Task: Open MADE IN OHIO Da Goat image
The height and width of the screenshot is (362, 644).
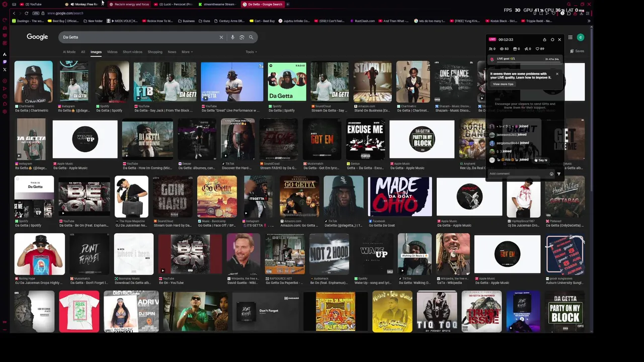Action: click(x=399, y=196)
